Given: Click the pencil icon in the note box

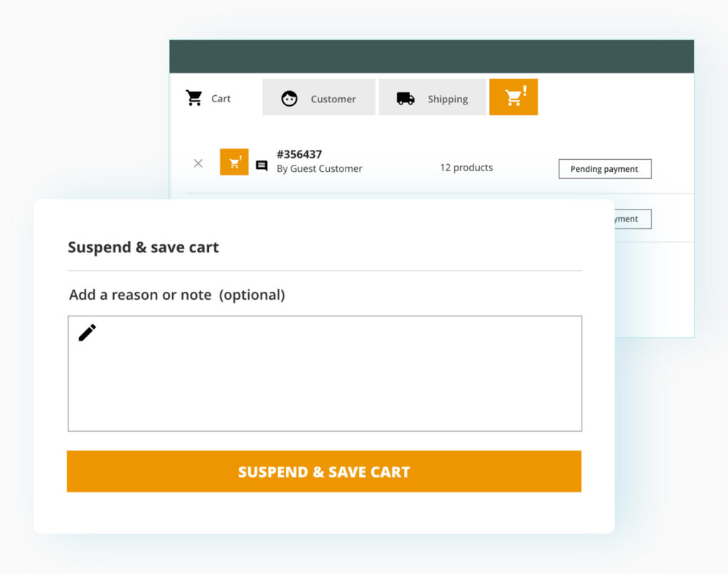Looking at the screenshot, I should (87, 332).
